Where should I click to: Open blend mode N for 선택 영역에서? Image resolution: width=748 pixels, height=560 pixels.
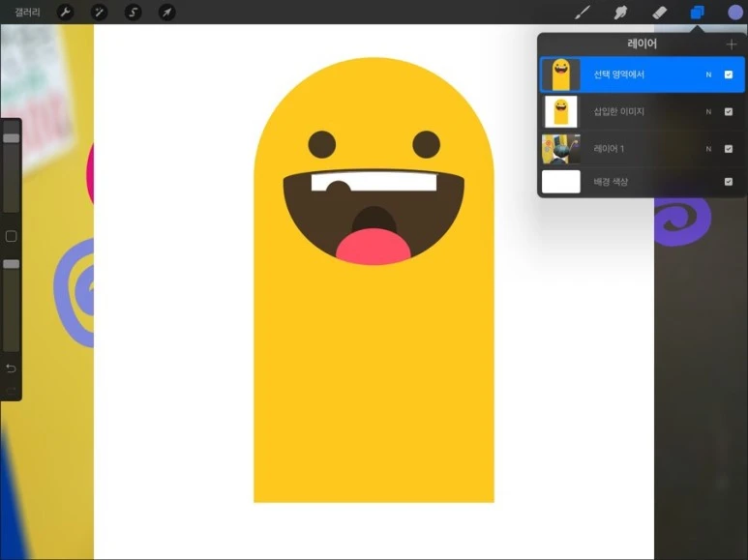tap(708, 74)
